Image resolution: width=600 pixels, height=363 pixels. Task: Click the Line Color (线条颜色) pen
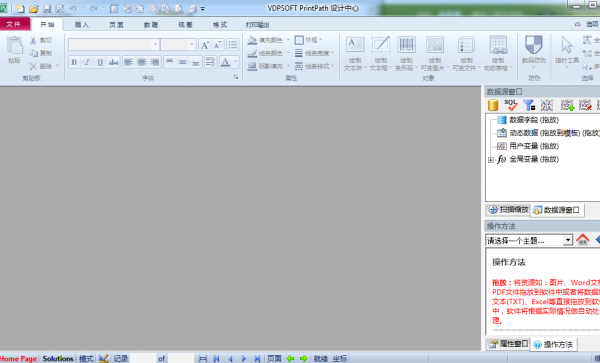pyautogui.click(x=252, y=53)
